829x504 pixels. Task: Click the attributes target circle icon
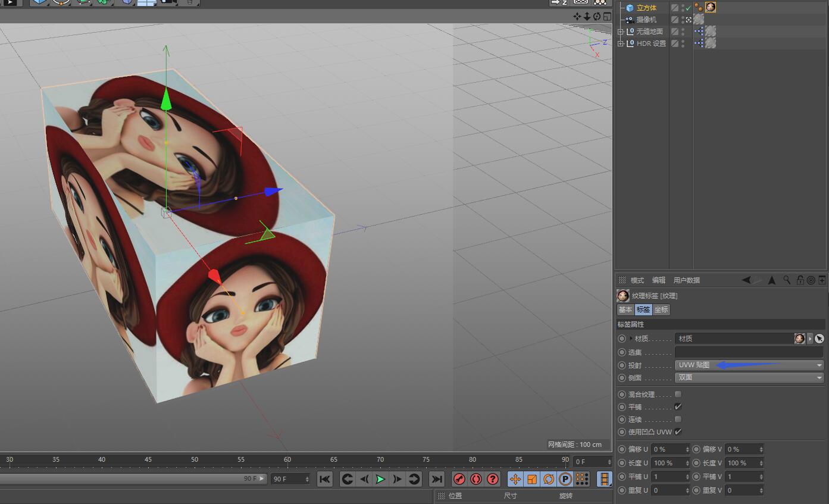coord(811,280)
